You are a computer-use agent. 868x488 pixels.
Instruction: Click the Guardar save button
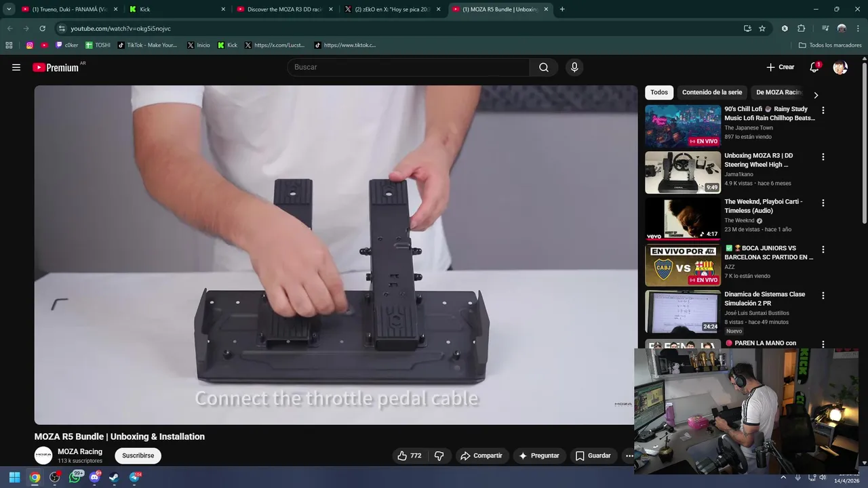[x=593, y=455]
